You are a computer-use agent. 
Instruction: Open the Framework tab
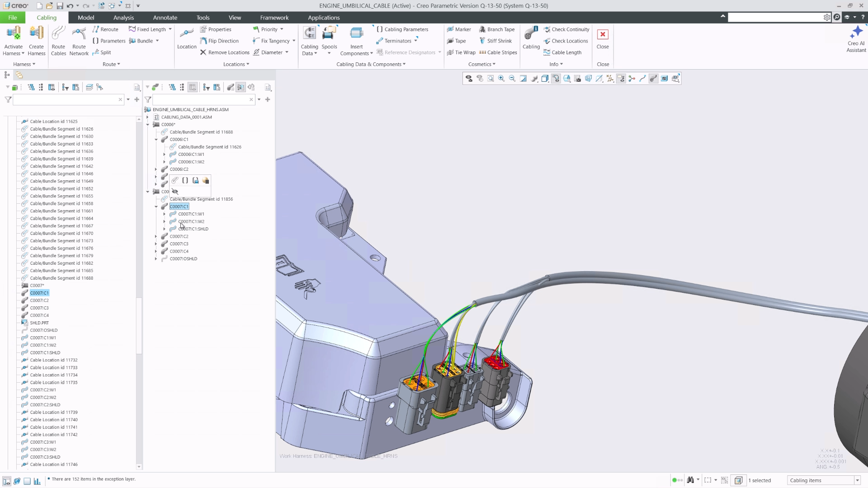tap(274, 18)
